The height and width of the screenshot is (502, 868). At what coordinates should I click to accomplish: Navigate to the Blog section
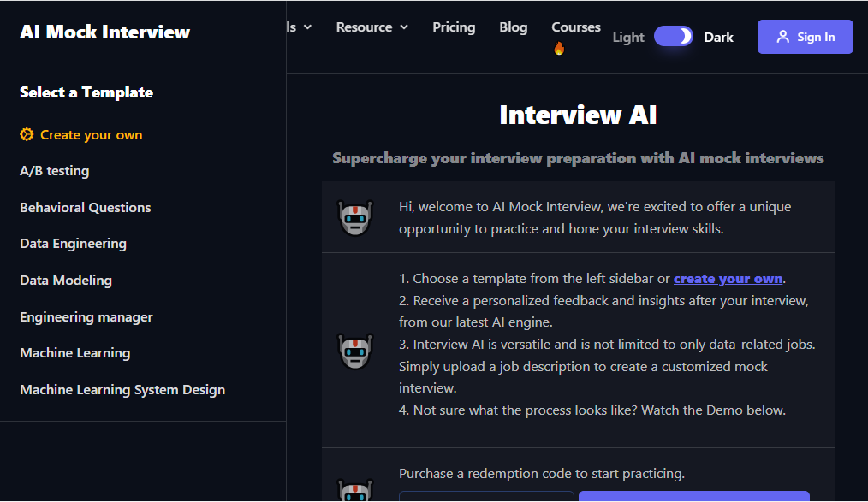(513, 27)
